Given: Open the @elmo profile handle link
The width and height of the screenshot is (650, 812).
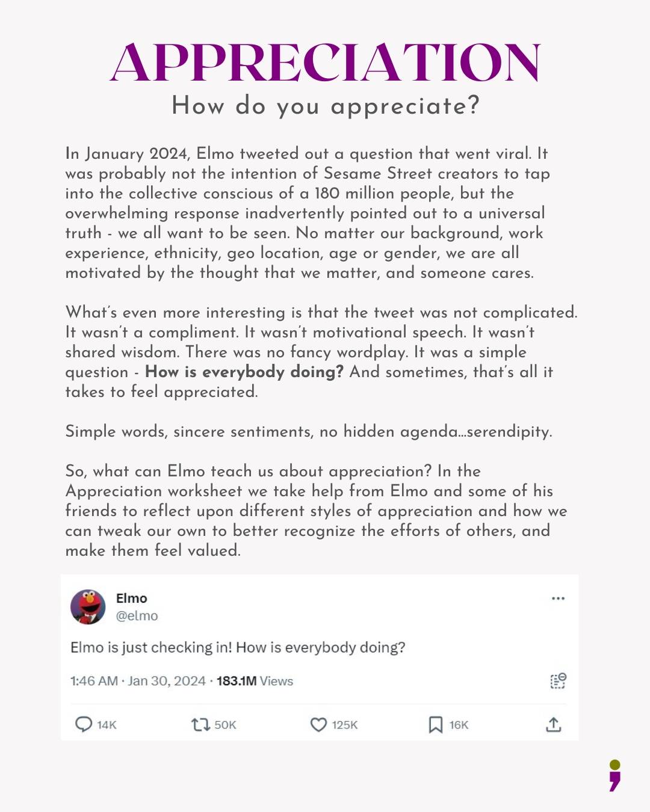Looking at the screenshot, I should click(x=137, y=615).
